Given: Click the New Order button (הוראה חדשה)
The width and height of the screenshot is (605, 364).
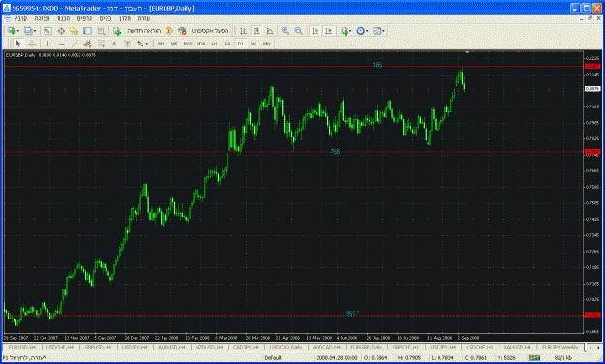Looking at the screenshot, I should (x=137, y=31).
